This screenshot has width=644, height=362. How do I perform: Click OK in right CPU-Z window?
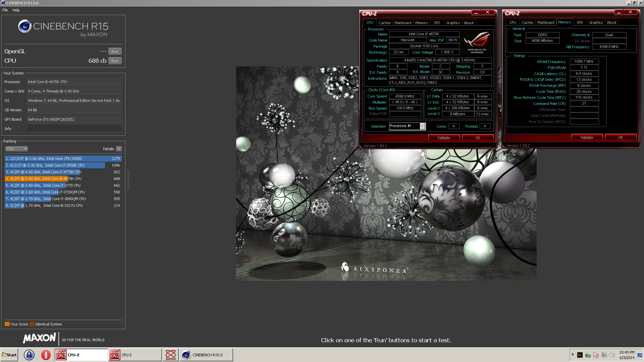point(621,137)
